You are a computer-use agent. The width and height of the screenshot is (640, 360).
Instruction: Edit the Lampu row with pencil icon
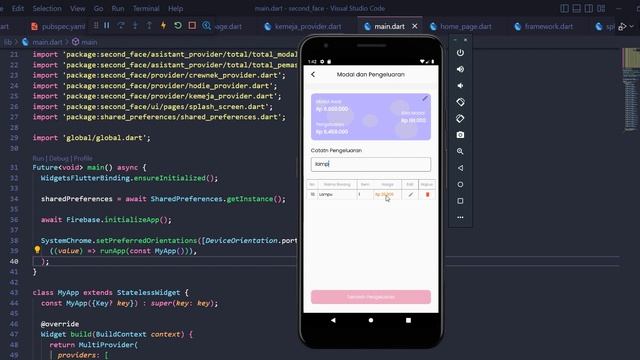point(410,194)
